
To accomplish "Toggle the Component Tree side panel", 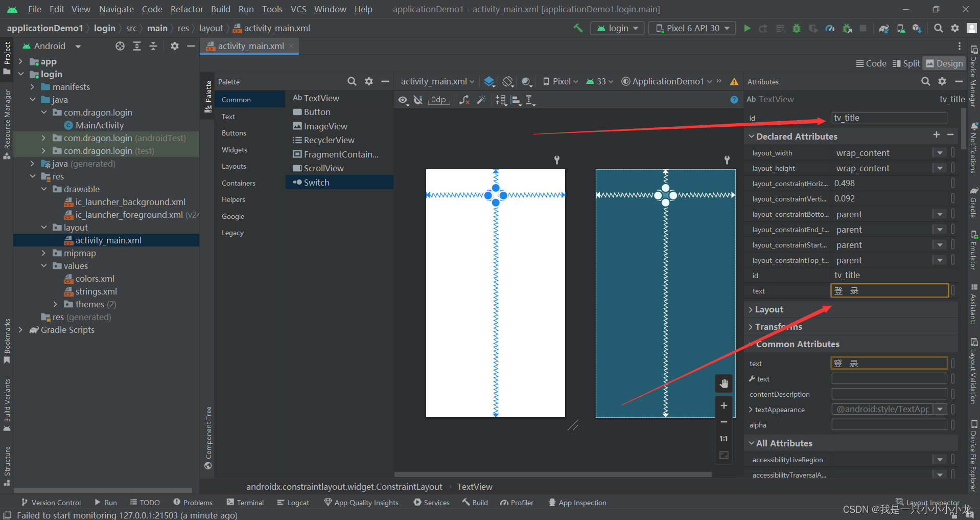I will point(208,437).
